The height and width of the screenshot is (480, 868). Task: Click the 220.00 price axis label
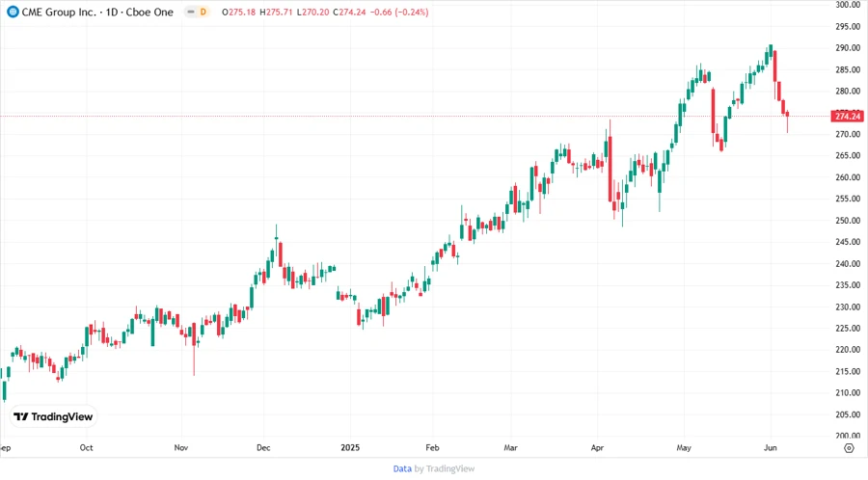(x=848, y=350)
